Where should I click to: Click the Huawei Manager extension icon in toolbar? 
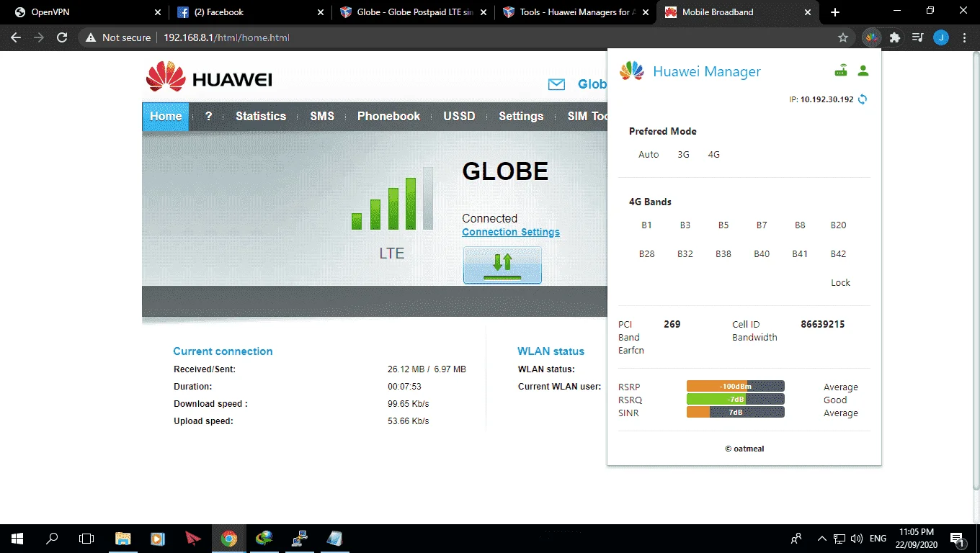(x=872, y=37)
